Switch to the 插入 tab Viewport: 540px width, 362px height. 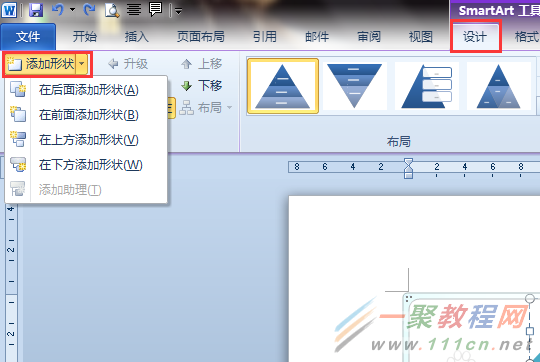point(136,36)
